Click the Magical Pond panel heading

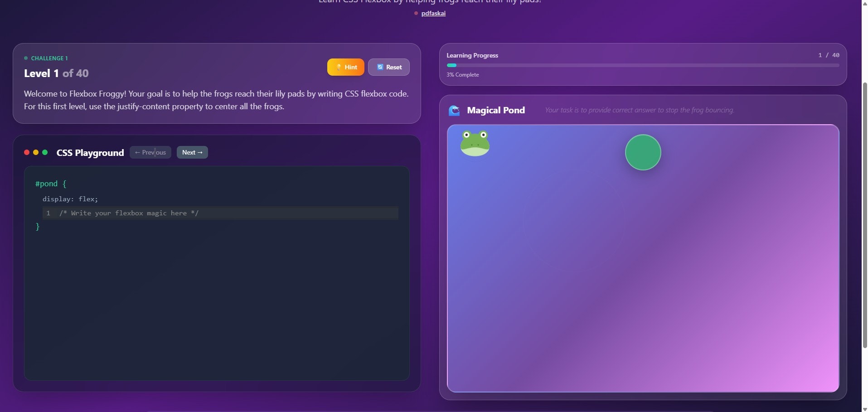point(496,110)
